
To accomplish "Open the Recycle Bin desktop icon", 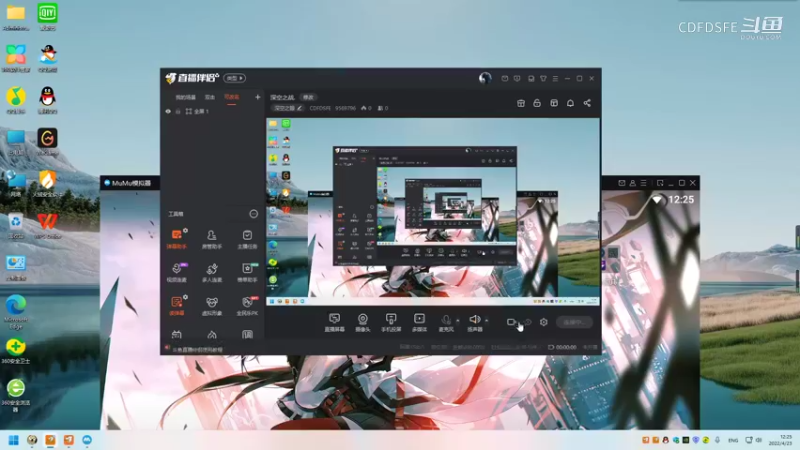I will click(16, 225).
